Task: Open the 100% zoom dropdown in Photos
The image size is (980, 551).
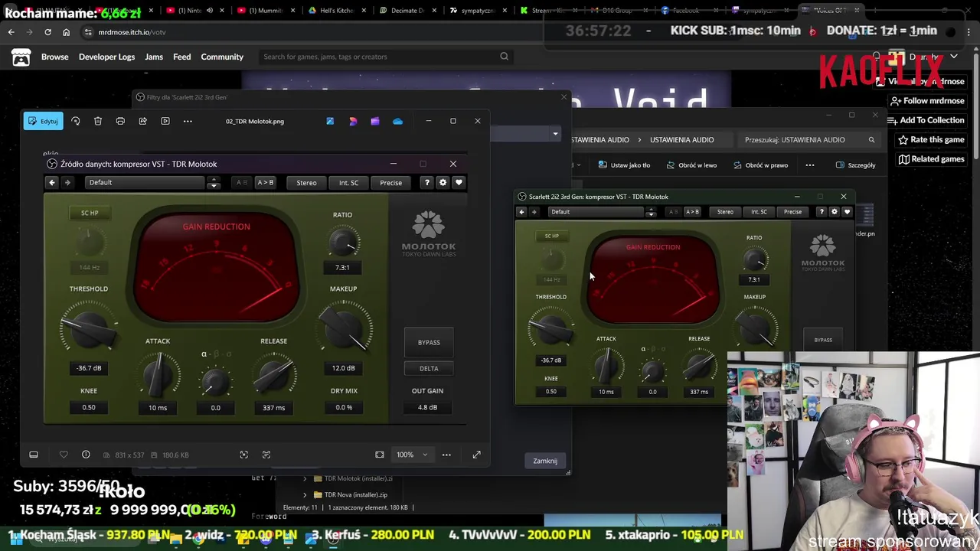Action: 412,455
